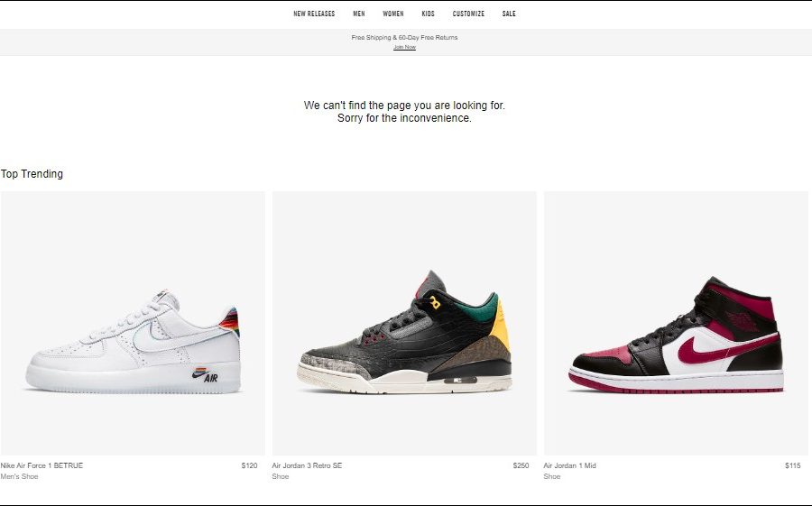
Task: Click the Men's Shoe subtitle text
Action: [x=19, y=476]
